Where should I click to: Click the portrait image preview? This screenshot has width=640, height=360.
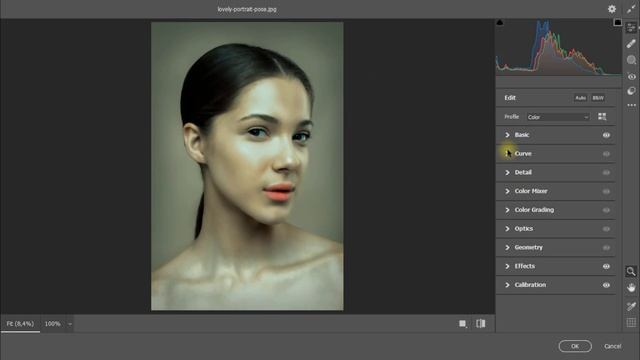(247, 166)
